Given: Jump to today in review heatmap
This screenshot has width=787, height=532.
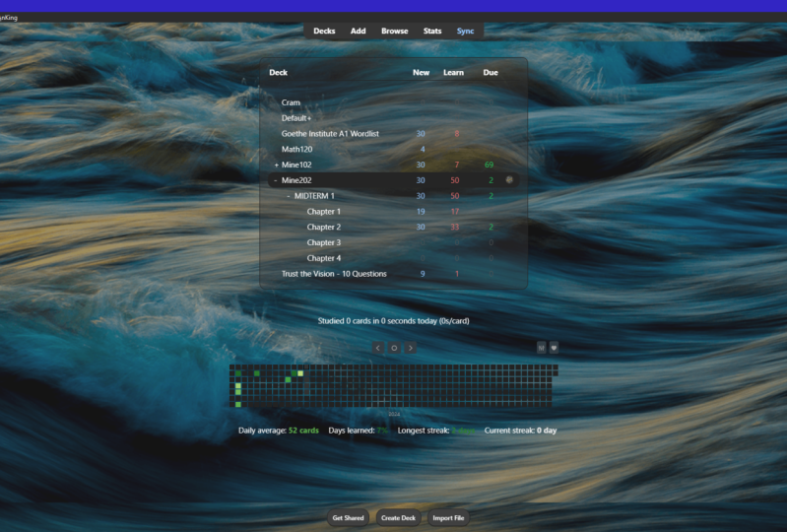Looking at the screenshot, I should tap(394, 348).
